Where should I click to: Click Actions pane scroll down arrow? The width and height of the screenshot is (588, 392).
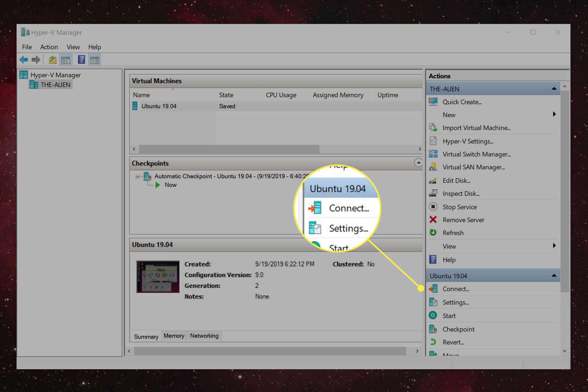pyautogui.click(x=565, y=351)
